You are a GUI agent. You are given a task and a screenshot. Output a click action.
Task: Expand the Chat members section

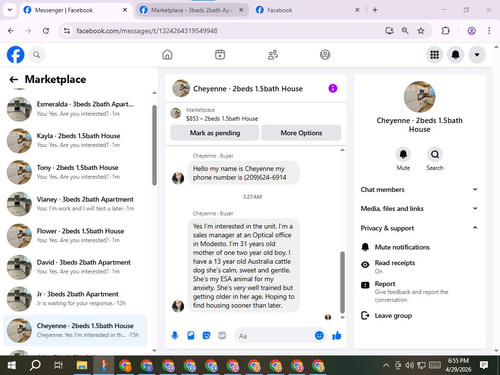(419, 189)
